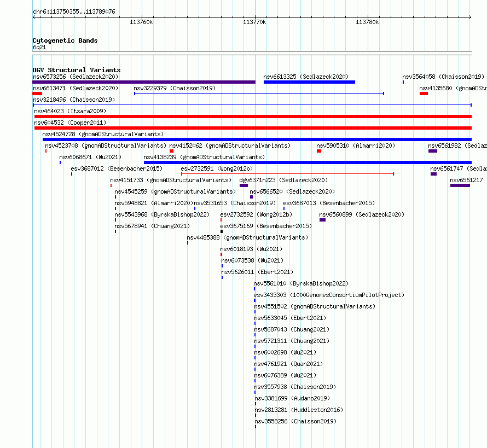Click nsv5543968 (ByrskaBishop2022) label

(x=162, y=214)
